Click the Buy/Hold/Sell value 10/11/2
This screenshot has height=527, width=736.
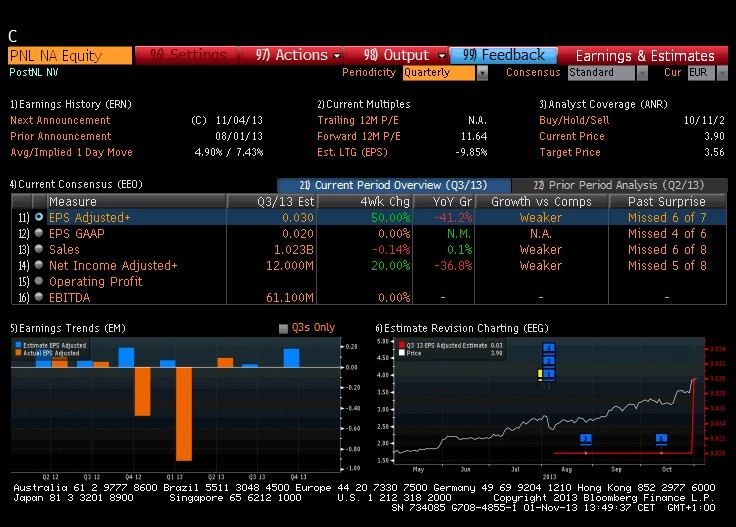point(704,120)
